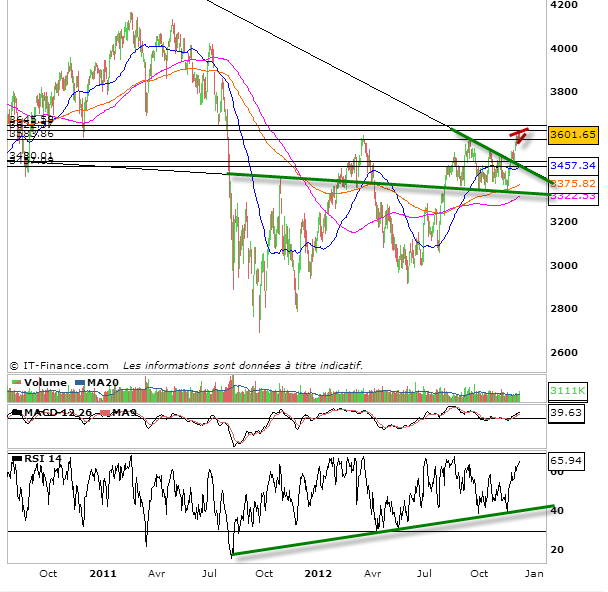
Task: Click the 65.94 RSI value label
Action: point(568,462)
